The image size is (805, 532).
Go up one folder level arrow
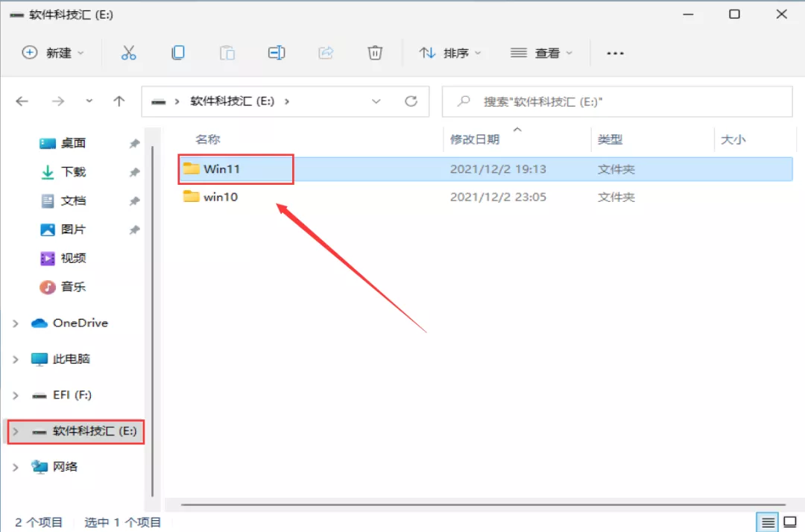point(119,101)
